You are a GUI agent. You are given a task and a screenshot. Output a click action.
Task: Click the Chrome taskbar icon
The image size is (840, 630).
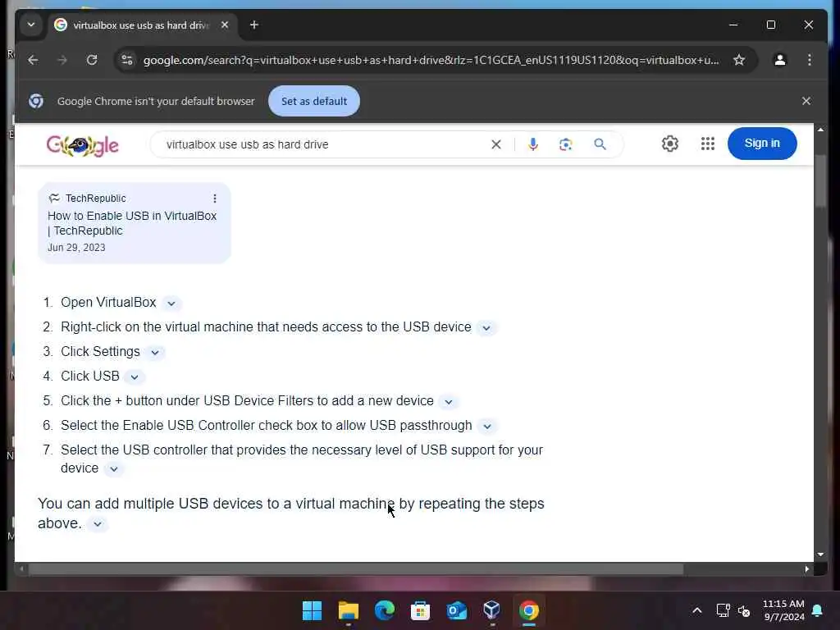coord(529,610)
